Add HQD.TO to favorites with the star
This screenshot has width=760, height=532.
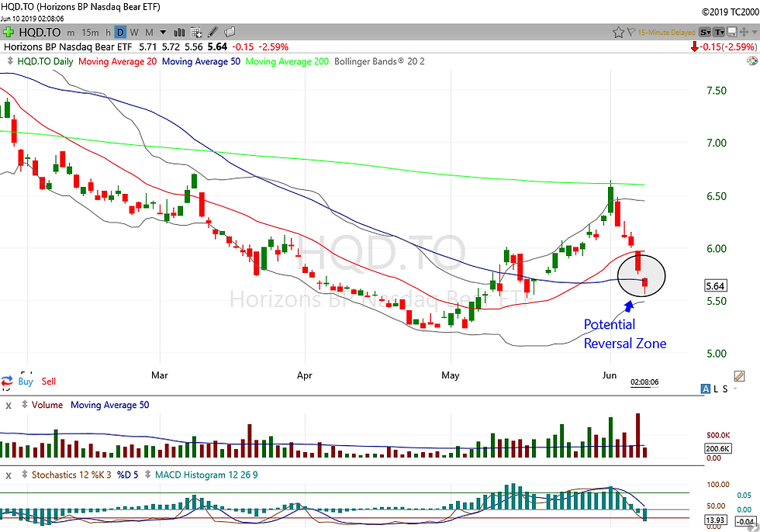[x=618, y=33]
